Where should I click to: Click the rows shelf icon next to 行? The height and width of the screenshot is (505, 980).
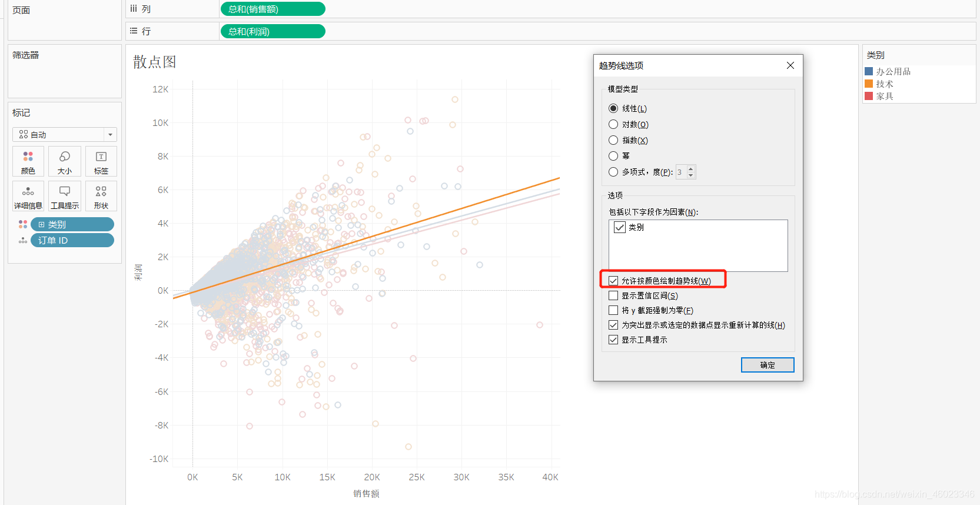[x=134, y=31]
